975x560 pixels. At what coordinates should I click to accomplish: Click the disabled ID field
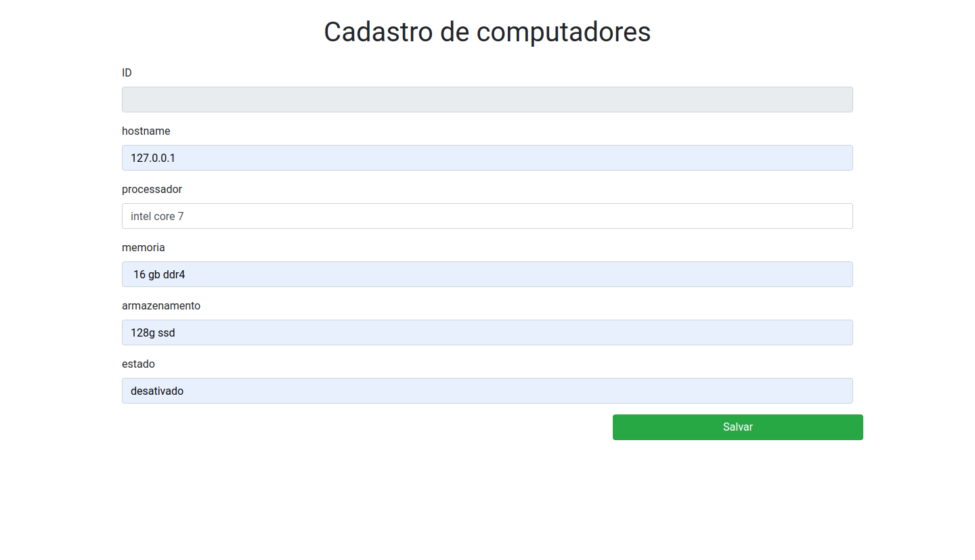pos(487,100)
